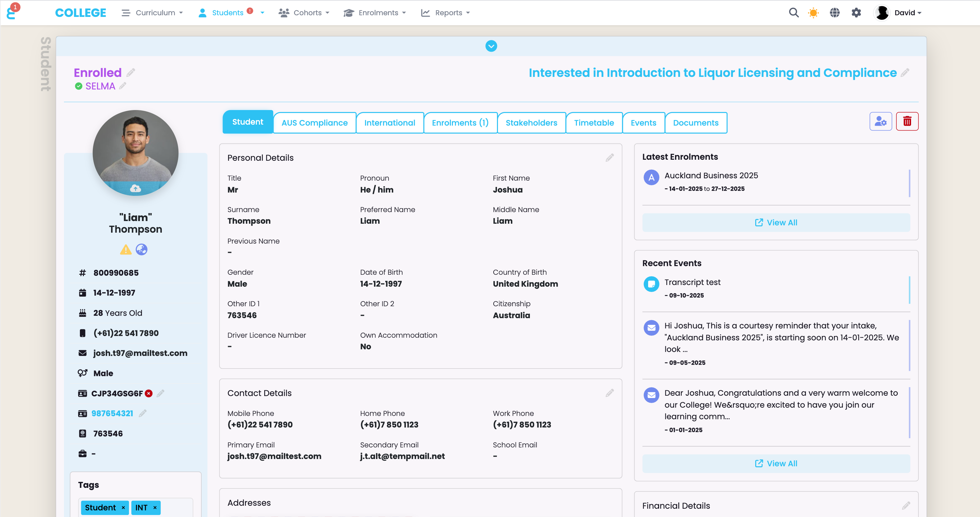Open the globe language icon

(834, 13)
